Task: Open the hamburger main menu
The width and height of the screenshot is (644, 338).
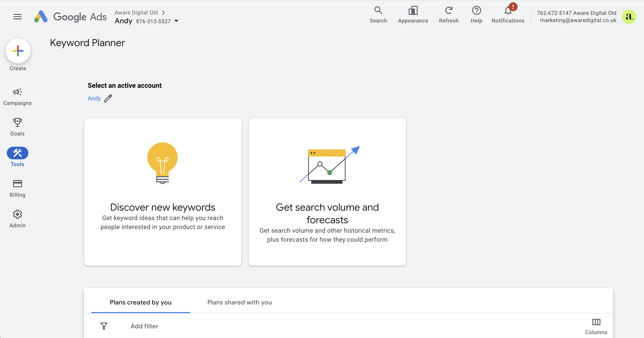Action: pyautogui.click(x=17, y=17)
